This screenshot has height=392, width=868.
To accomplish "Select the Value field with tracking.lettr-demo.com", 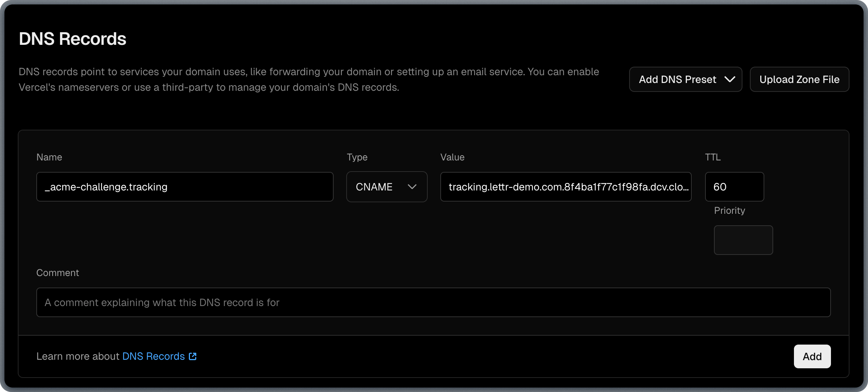I will pos(565,187).
